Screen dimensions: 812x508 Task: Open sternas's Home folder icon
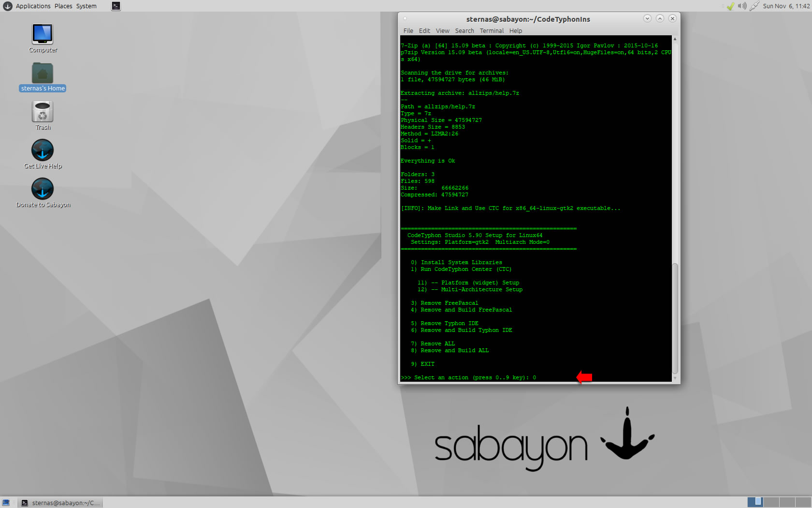pos(43,77)
